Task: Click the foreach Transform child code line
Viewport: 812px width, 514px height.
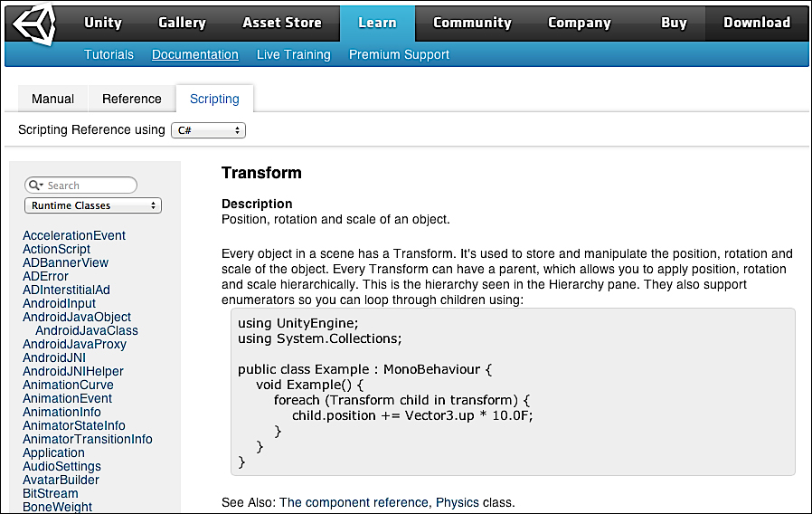Action: (401, 400)
